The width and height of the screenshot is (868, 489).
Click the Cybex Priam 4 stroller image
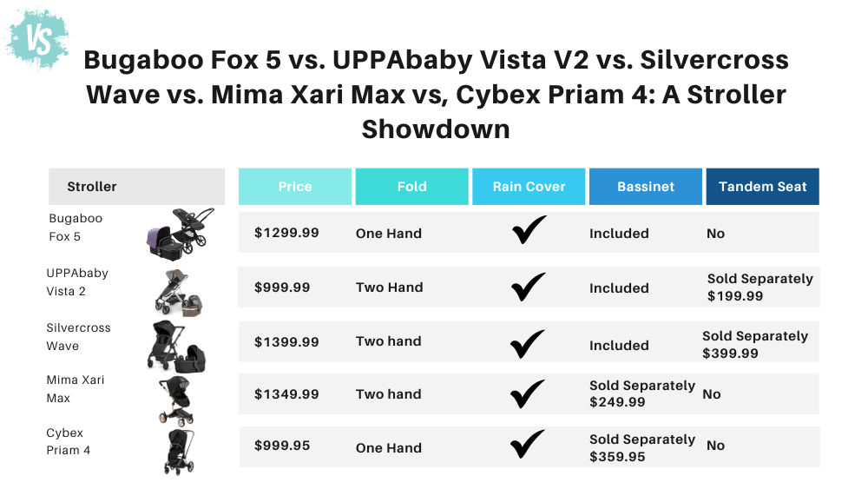click(179, 451)
